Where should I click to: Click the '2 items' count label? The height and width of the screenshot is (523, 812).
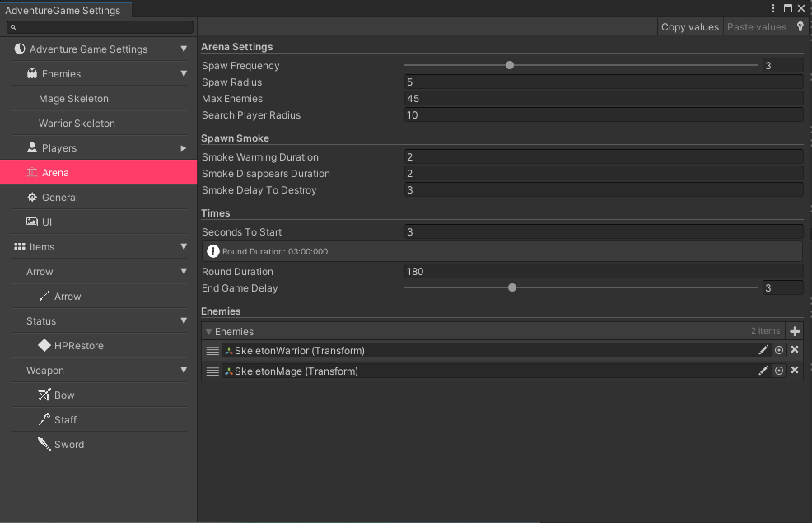pyautogui.click(x=765, y=331)
